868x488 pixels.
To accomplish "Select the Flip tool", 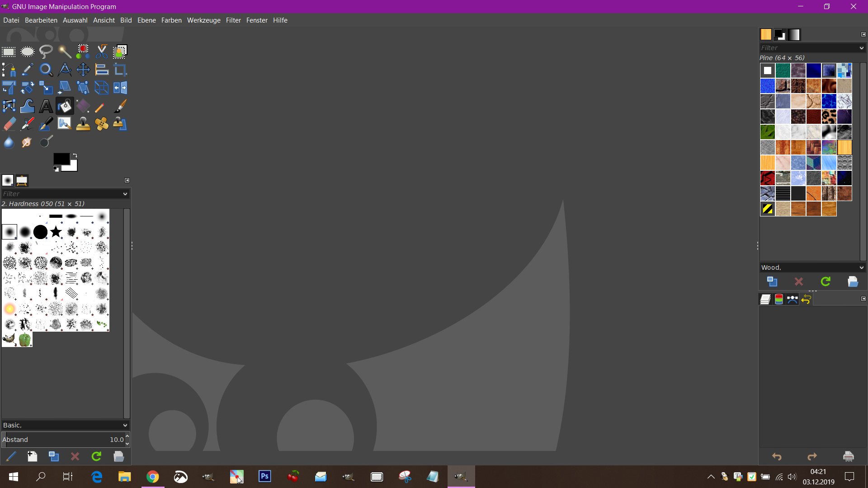I will click(120, 88).
